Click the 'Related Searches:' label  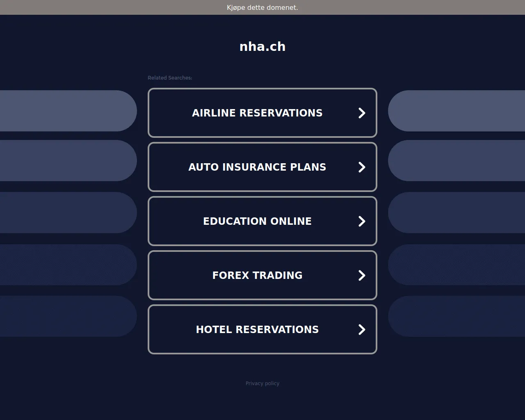click(x=170, y=78)
